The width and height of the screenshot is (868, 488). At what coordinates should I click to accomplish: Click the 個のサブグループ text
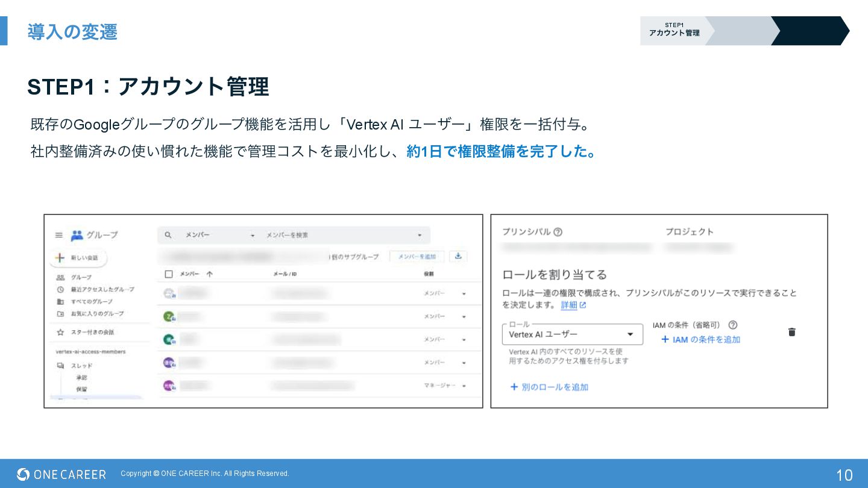pyautogui.click(x=356, y=257)
